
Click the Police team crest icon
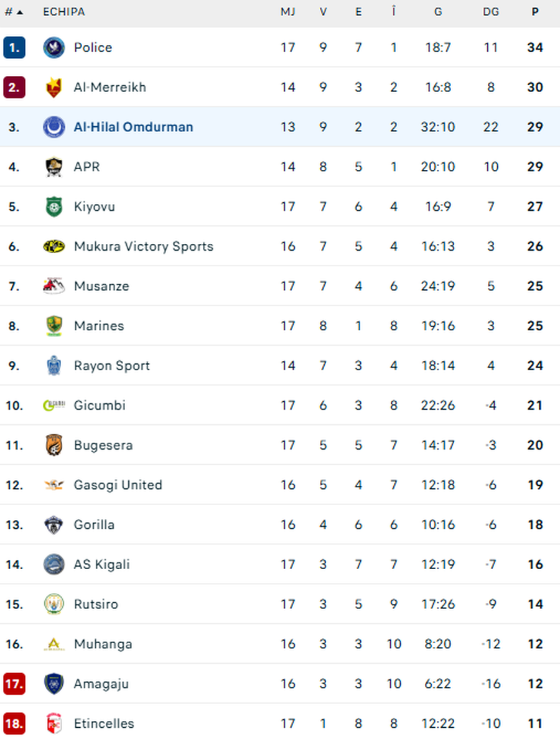point(54,48)
